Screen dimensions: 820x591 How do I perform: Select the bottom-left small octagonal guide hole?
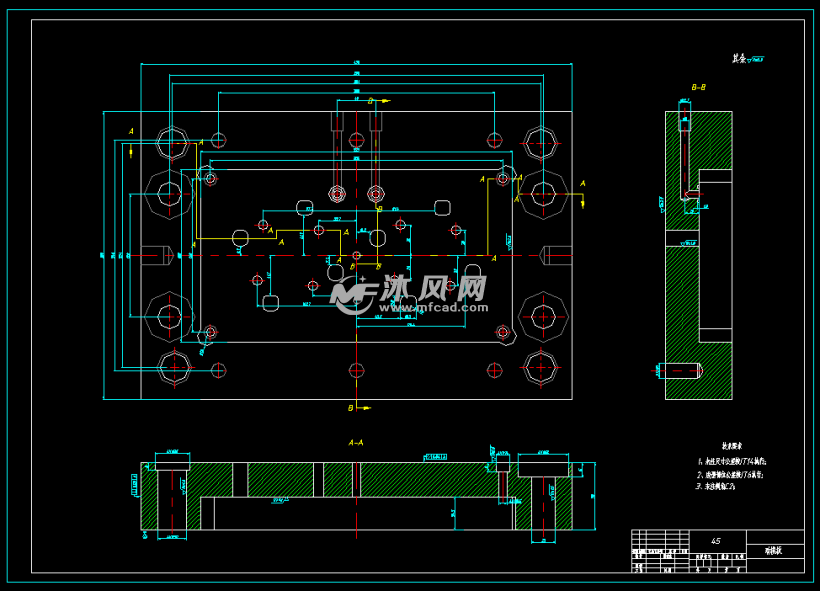pyautogui.click(x=173, y=367)
